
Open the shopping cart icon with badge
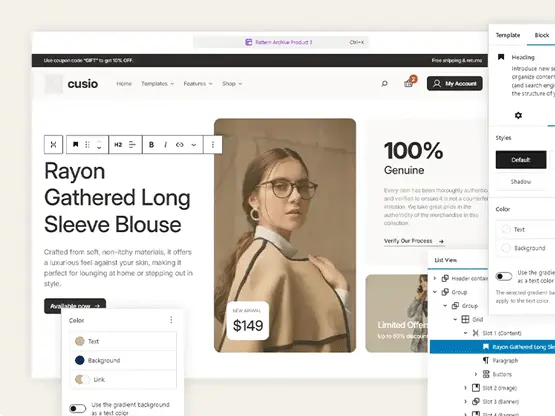click(410, 82)
